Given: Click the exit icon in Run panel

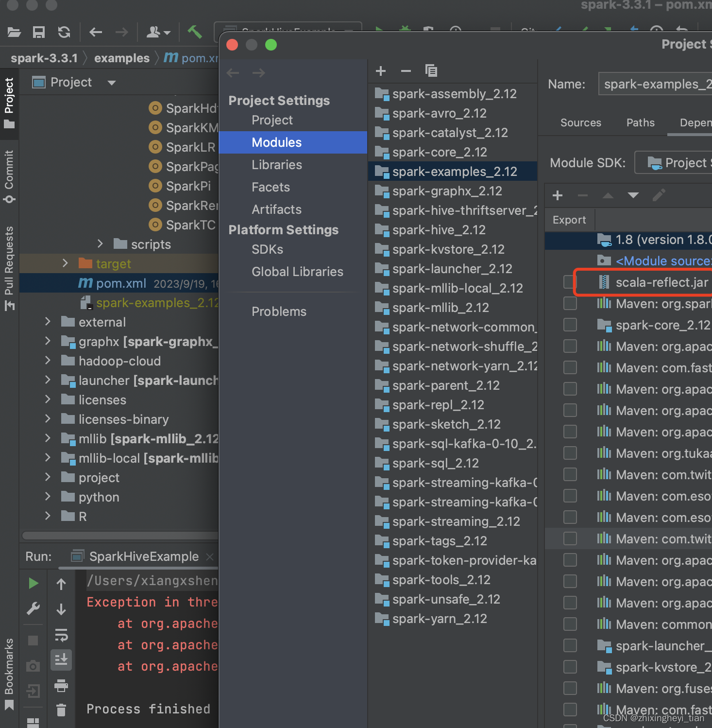Looking at the screenshot, I should (33, 691).
